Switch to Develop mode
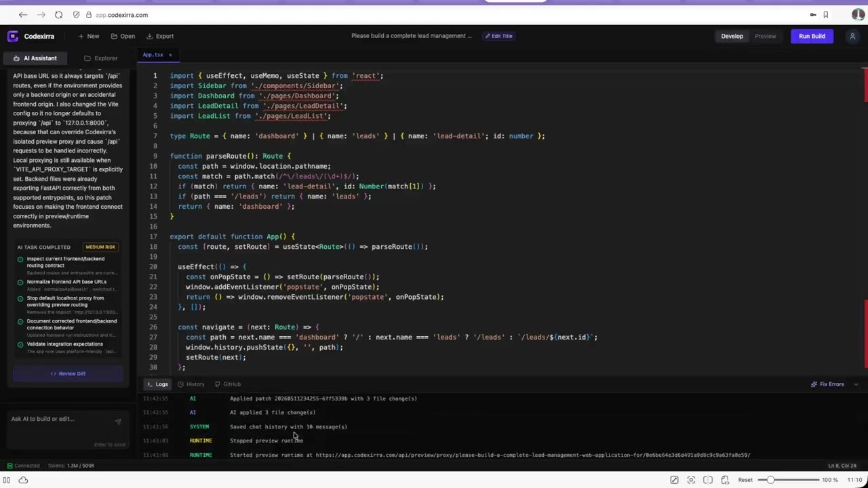Viewport: 868px width, 488px height. coord(732,36)
